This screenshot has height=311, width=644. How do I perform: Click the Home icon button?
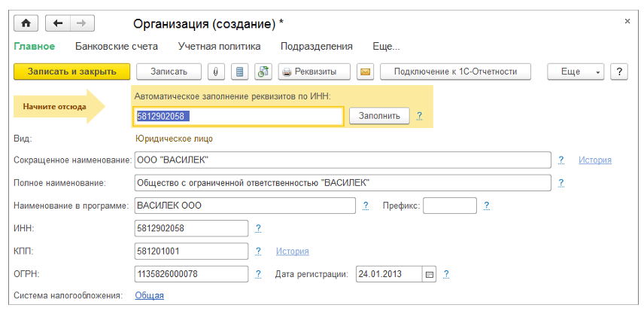[26, 23]
